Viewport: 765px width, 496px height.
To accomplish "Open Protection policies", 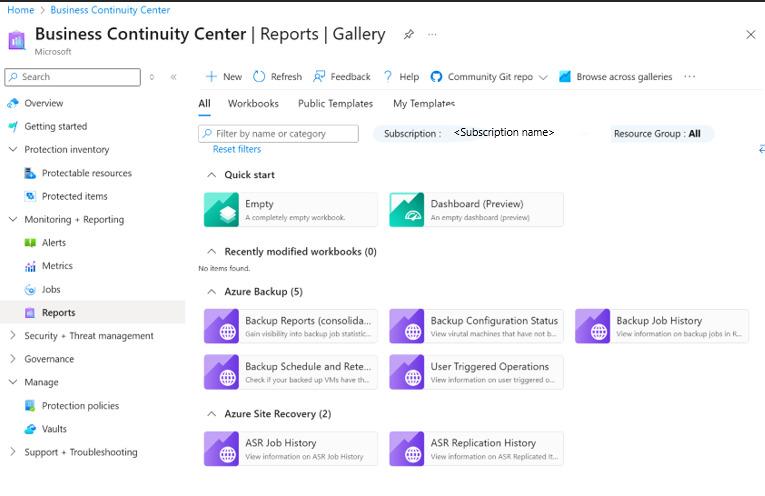I will [81, 406].
